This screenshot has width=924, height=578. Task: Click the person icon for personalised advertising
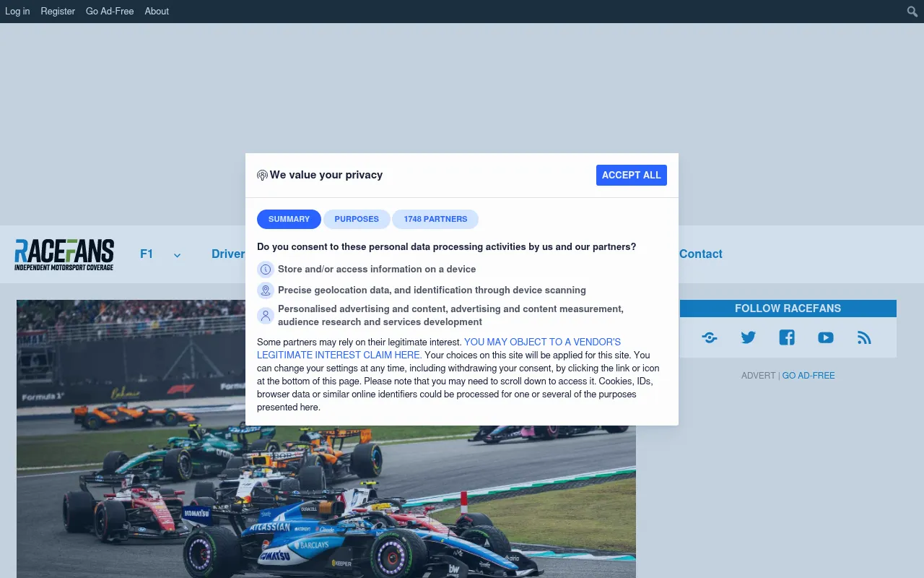click(x=266, y=316)
